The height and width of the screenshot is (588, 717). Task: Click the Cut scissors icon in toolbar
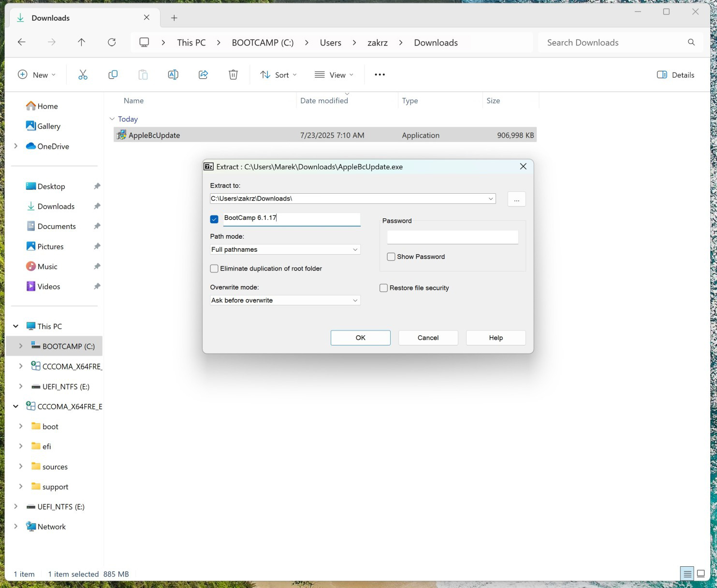[83, 74]
